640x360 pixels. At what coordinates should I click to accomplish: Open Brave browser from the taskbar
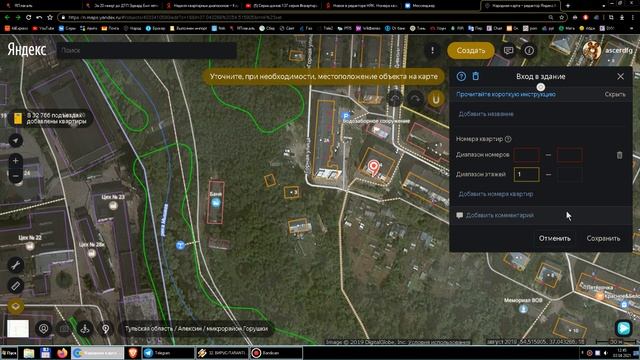[x=133, y=353]
